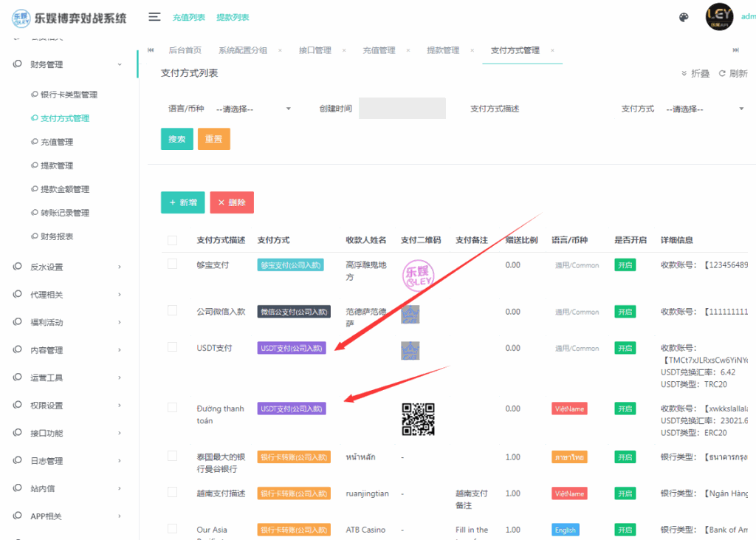Click the hamburger menu icon beside the logo
This screenshot has height=540, width=756.
tap(154, 17)
